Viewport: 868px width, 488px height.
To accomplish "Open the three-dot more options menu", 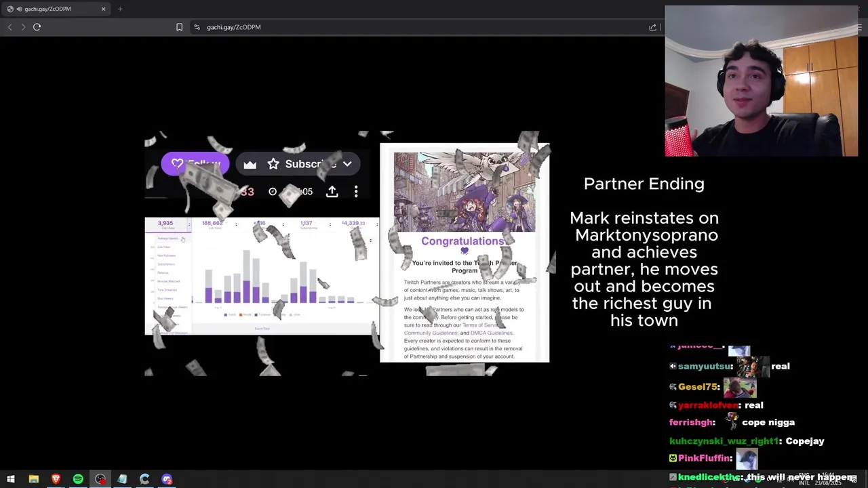I will pos(356,192).
